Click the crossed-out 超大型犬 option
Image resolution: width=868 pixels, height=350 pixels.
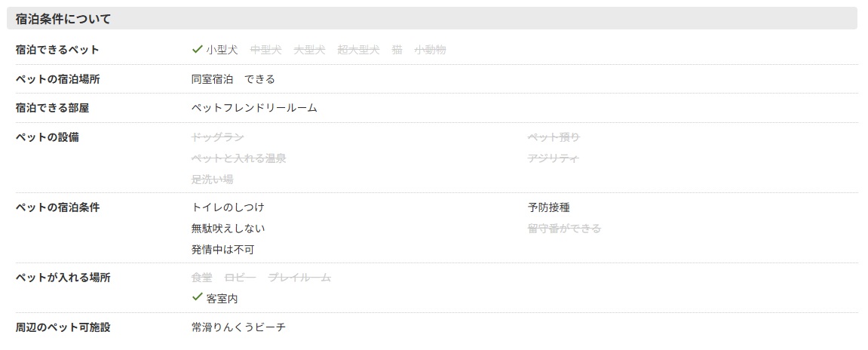[358, 50]
